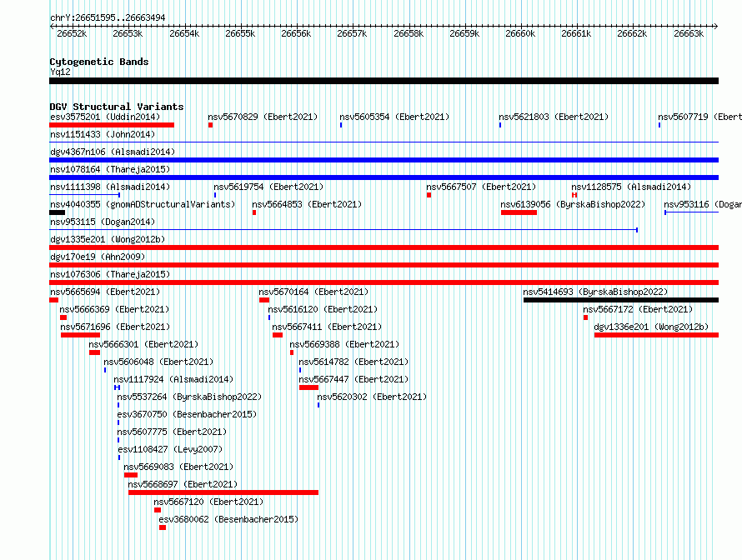Click the esv3575201 (Uddin2014) variant label
The height and width of the screenshot is (560, 742).
[105, 117]
